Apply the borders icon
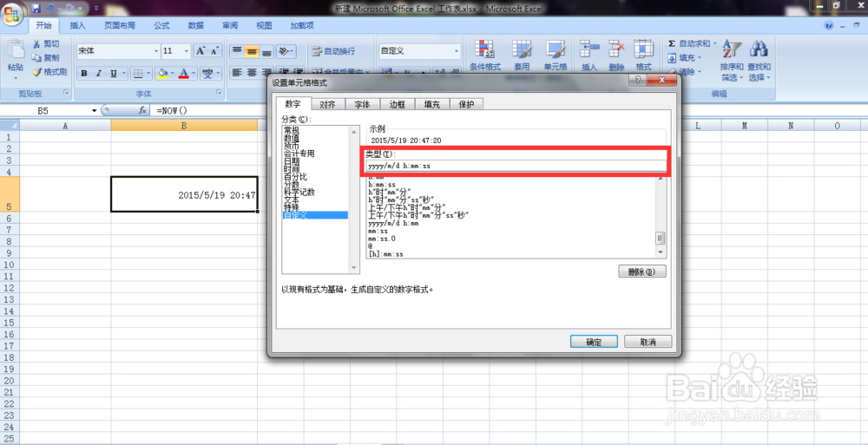 click(x=138, y=73)
